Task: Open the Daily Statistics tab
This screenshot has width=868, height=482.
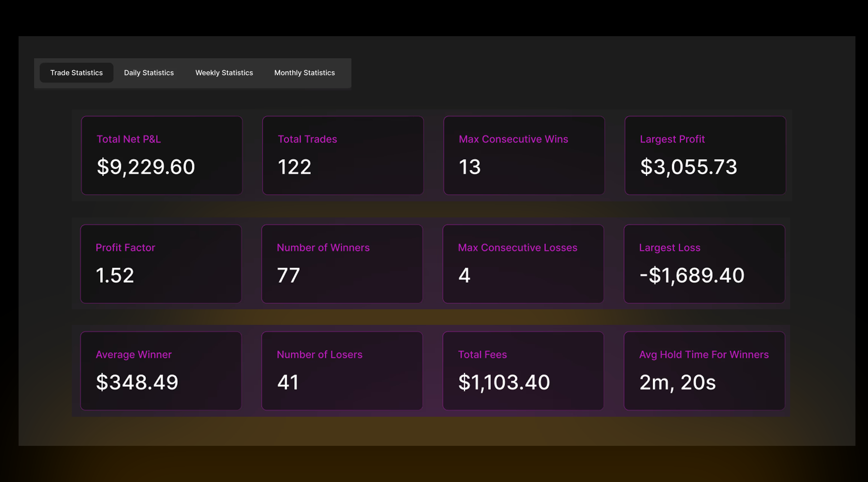Action: click(x=149, y=73)
